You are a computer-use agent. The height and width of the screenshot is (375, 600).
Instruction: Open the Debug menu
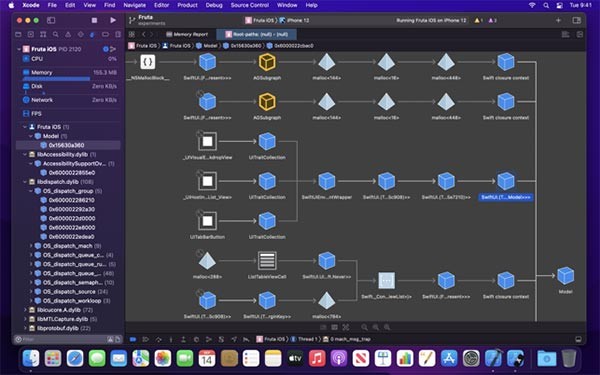pos(214,5)
